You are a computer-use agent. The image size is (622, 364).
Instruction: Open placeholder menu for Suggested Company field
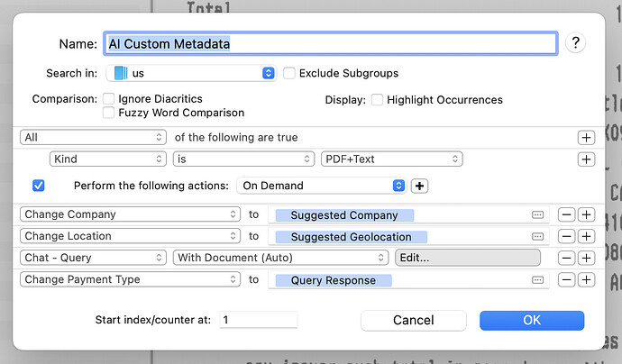pyautogui.click(x=538, y=215)
